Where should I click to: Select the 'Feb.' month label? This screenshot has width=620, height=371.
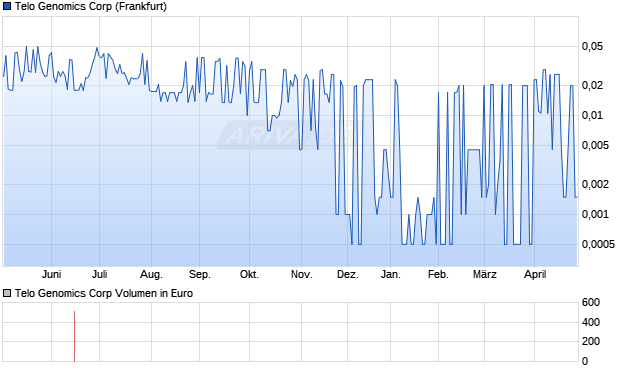click(x=439, y=274)
